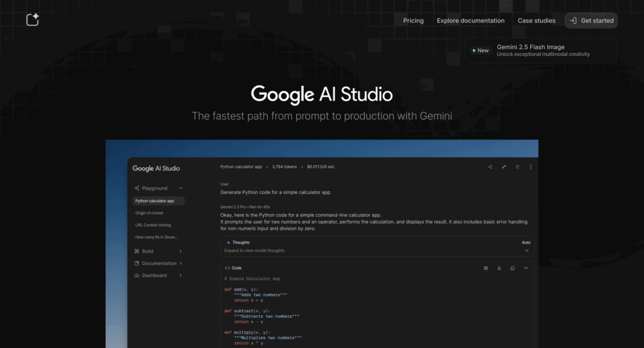644x348 pixels.
Task: Open the Pricing page
Action: point(413,21)
